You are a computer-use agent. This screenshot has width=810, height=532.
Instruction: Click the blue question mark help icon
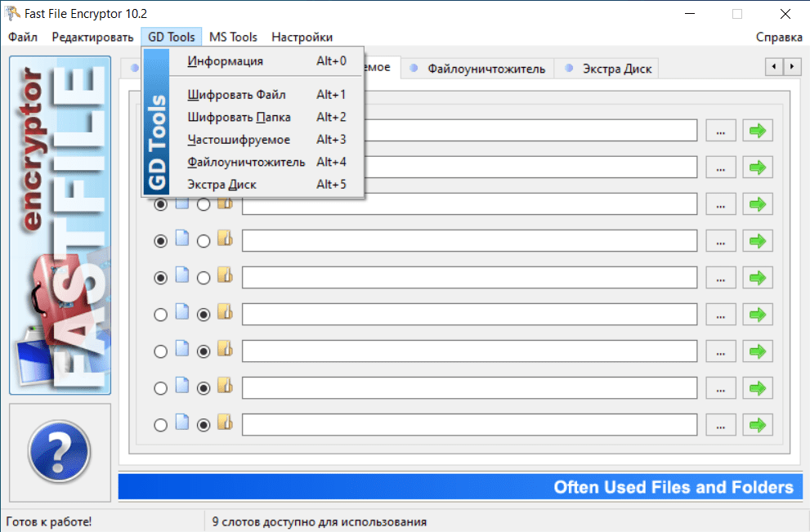(x=60, y=451)
